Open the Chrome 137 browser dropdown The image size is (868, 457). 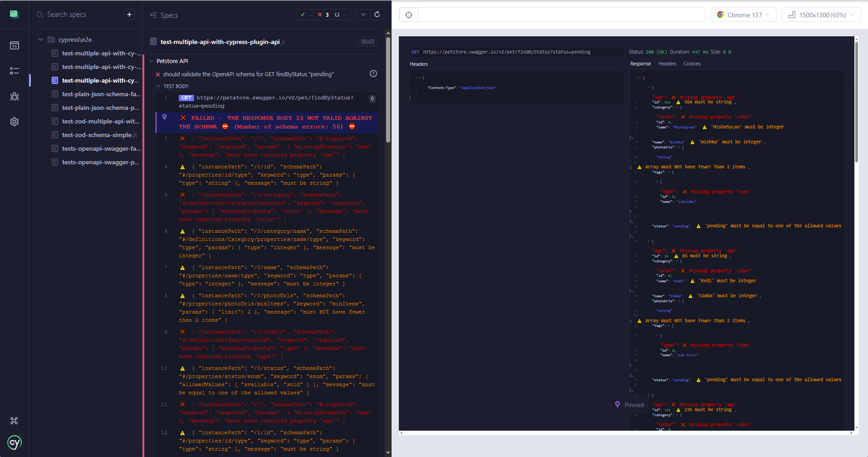point(743,15)
